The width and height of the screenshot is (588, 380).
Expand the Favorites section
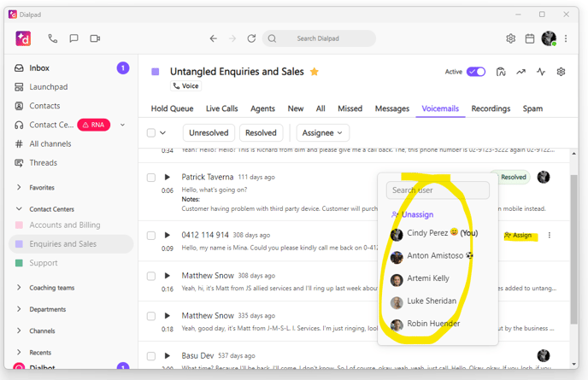pyautogui.click(x=19, y=187)
